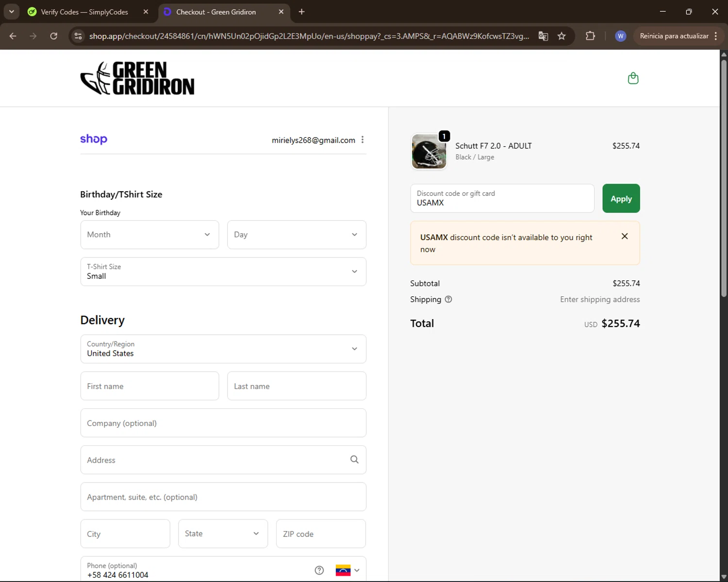728x582 pixels.
Task: Click the browser forward arrow
Action: point(33,36)
